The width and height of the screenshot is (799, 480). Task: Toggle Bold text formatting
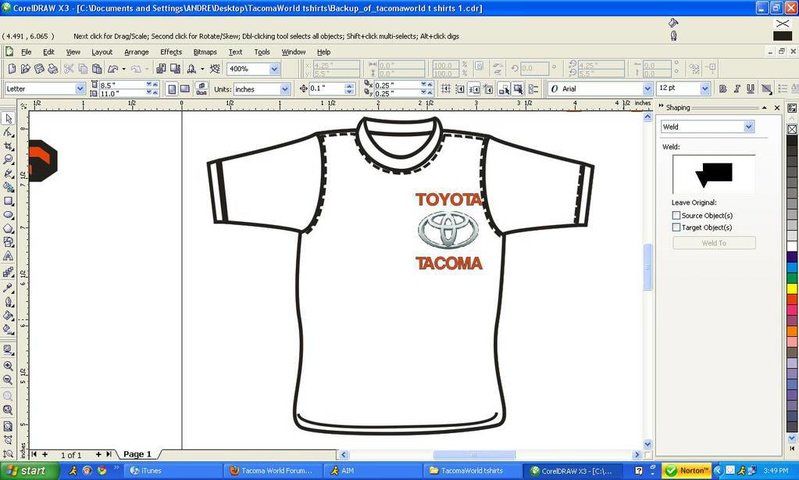click(x=723, y=89)
